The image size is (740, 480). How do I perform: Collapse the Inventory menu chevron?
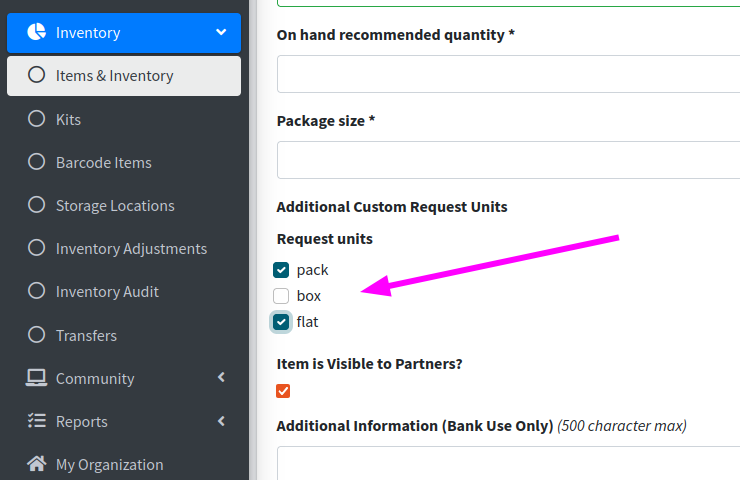click(x=221, y=32)
